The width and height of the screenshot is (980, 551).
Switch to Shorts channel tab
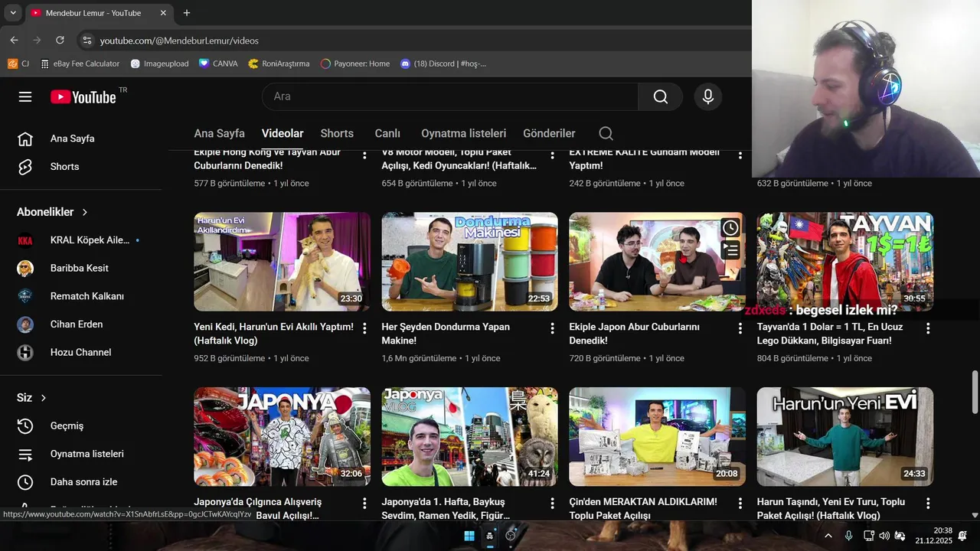pyautogui.click(x=337, y=133)
